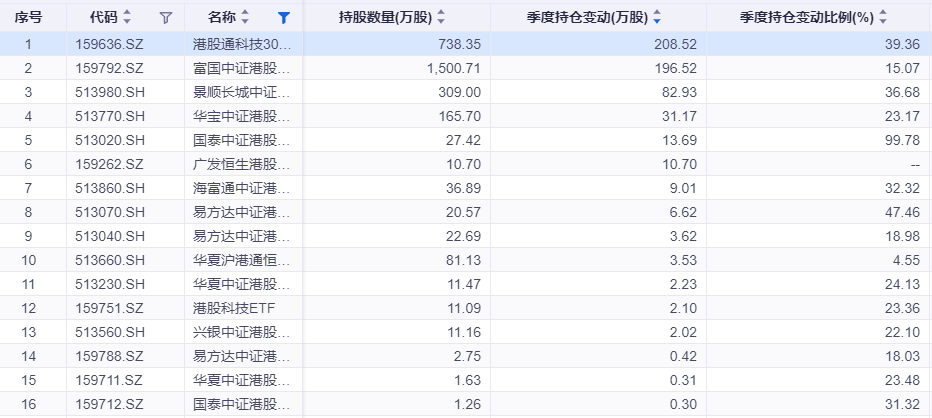
Task: Select code 513770.SH
Action: 110,116
